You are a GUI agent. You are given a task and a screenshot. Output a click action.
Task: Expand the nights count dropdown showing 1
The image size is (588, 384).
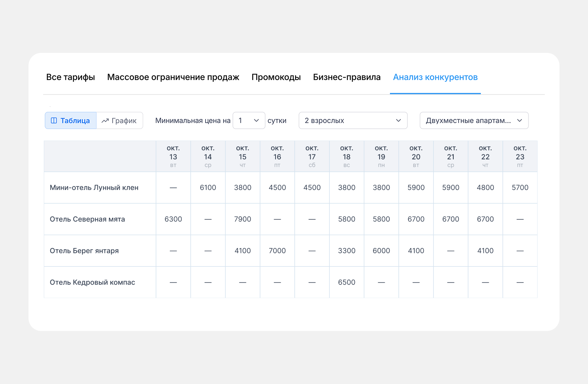(x=249, y=121)
